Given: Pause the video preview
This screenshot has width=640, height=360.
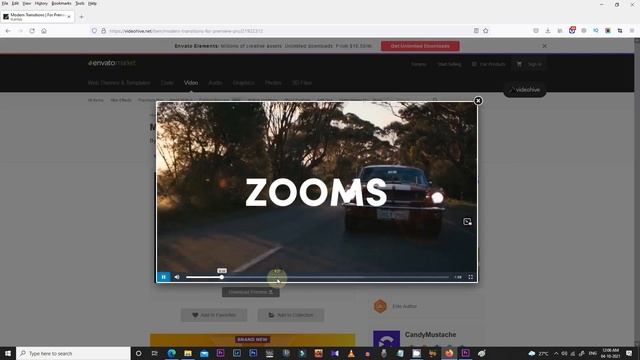Looking at the screenshot, I should pyautogui.click(x=164, y=277).
